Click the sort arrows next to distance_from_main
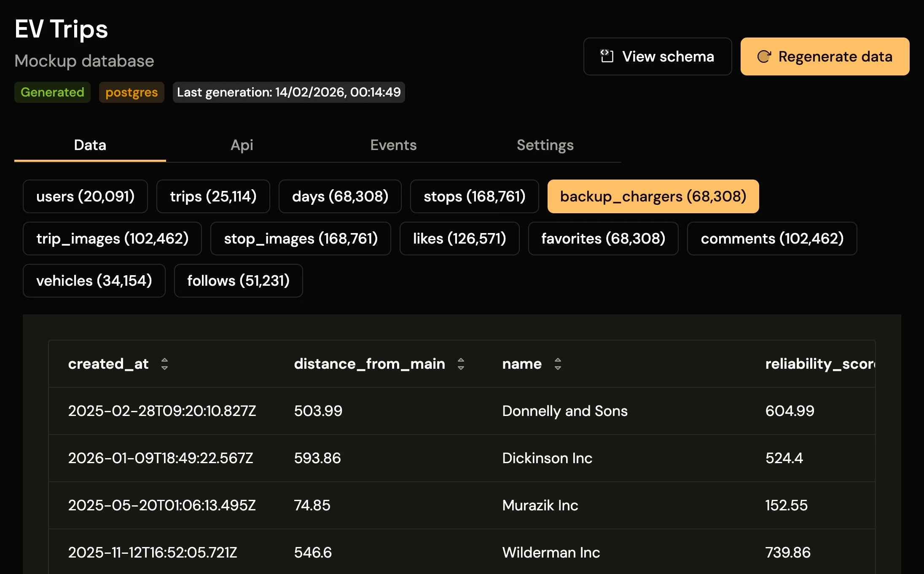The width and height of the screenshot is (924, 574). [461, 364]
